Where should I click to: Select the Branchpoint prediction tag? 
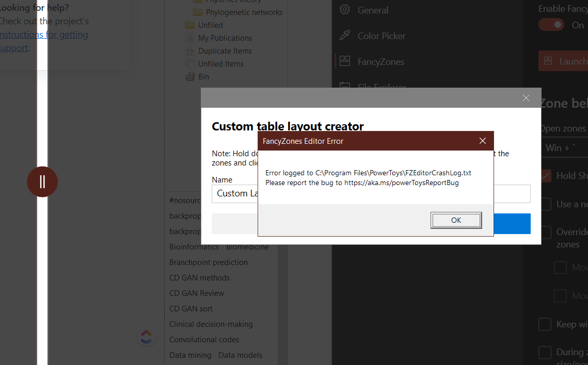[x=208, y=262]
